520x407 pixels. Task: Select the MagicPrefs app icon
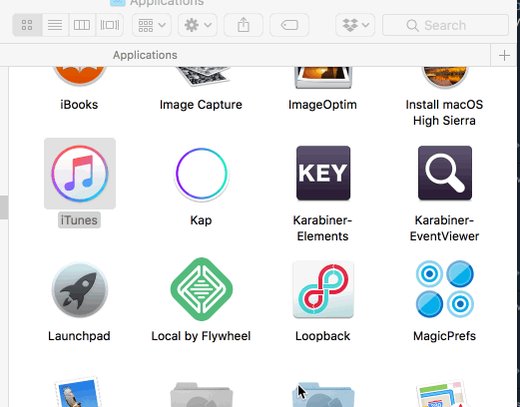coord(445,289)
